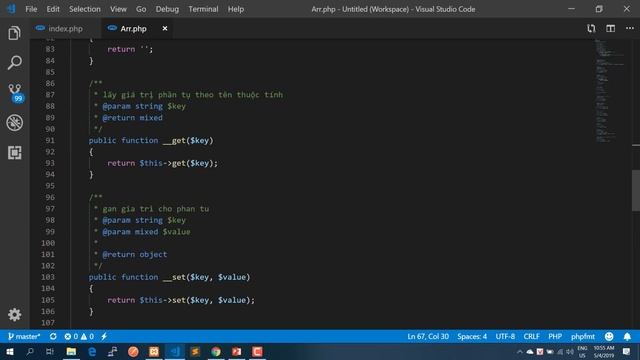Place cursor on '__get($key)' function name
The width and height of the screenshot is (640, 360).
[x=188, y=140]
